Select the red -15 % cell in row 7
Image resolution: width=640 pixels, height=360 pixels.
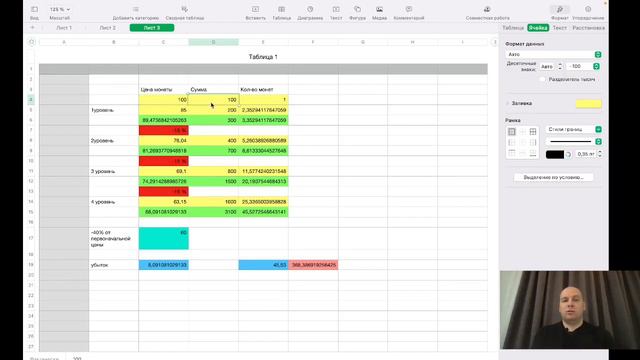coord(163,130)
